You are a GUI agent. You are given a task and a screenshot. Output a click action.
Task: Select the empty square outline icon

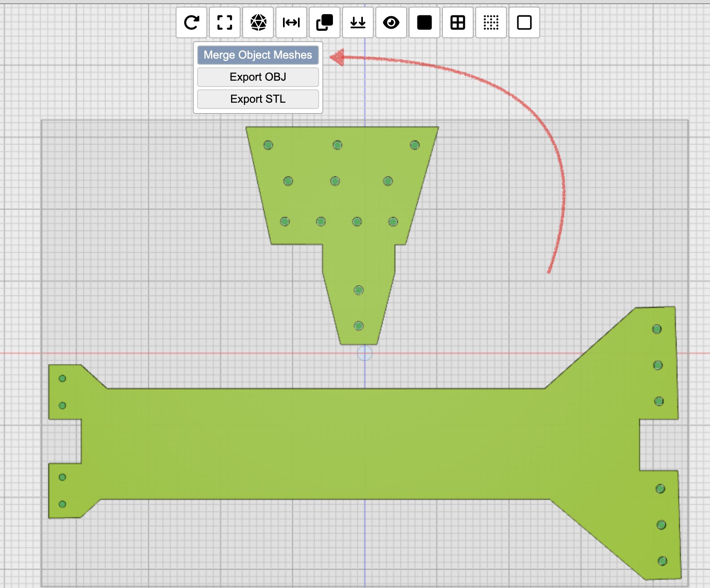tap(524, 22)
